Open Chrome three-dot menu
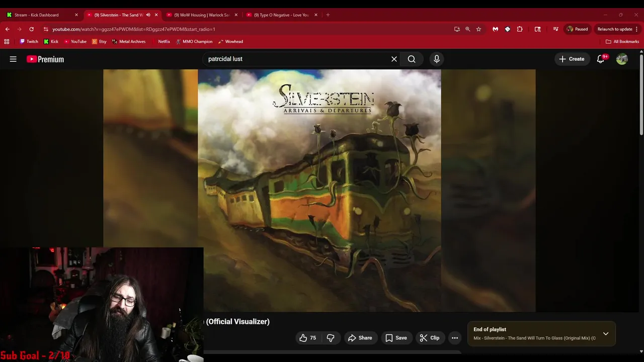This screenshot has width=644, height=362. click(636, 29)
